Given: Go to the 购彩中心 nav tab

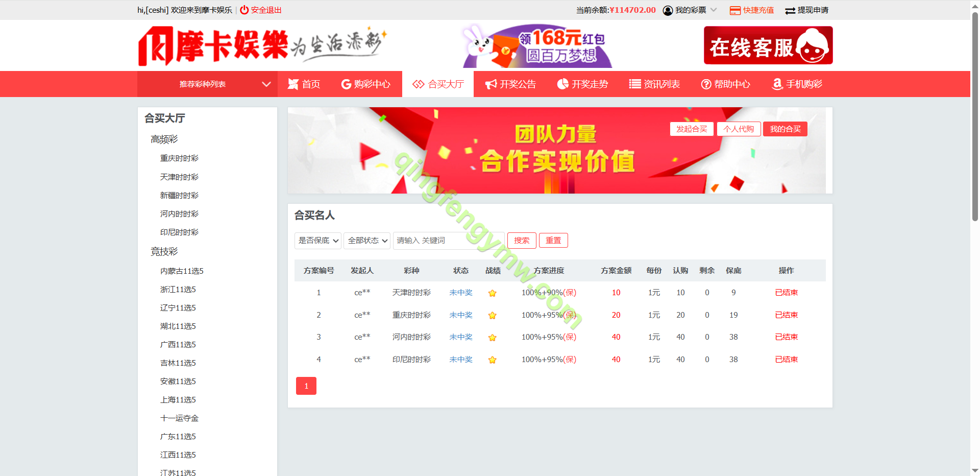Looking at the screenshot, I should point(366,84).
